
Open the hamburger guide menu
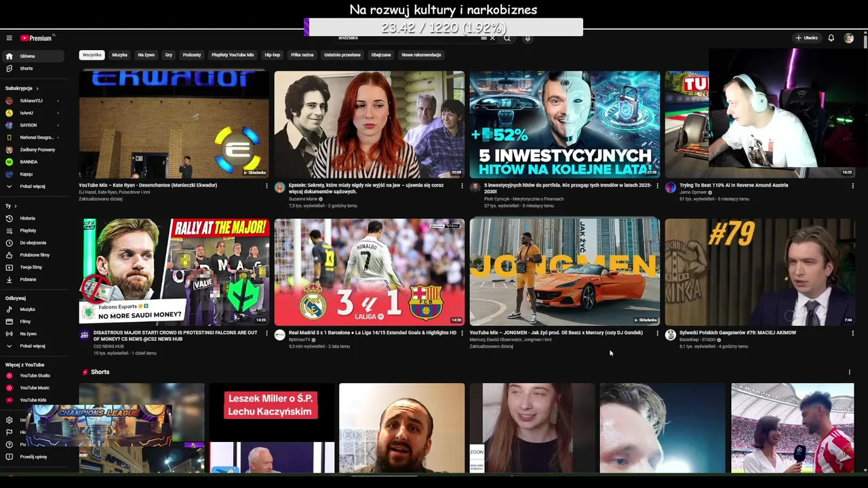[x=9, y=38]
